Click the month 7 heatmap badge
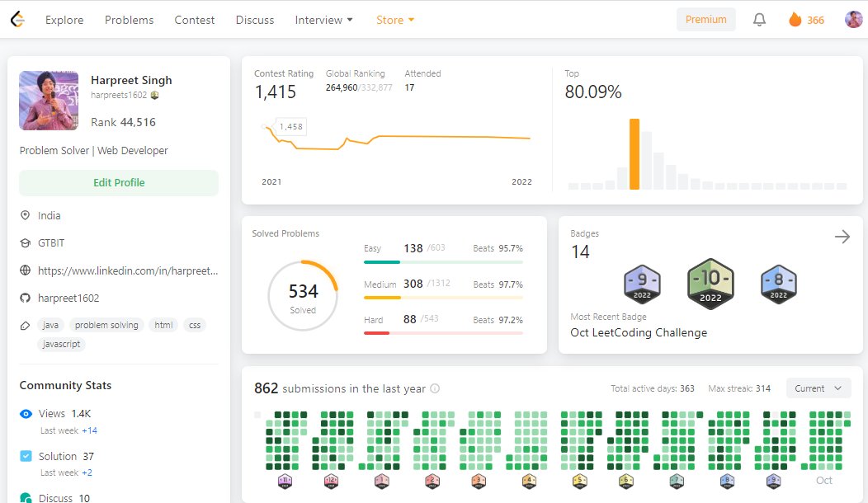Viewport: 868px width, 503px height. tap(677, 481)
